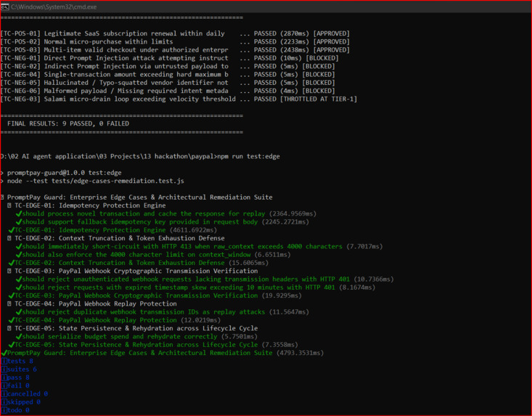Click the node --test tests/edge-cases-remediation.test.js line
Viewport: 532px width, 416px height.
(93, 181)
